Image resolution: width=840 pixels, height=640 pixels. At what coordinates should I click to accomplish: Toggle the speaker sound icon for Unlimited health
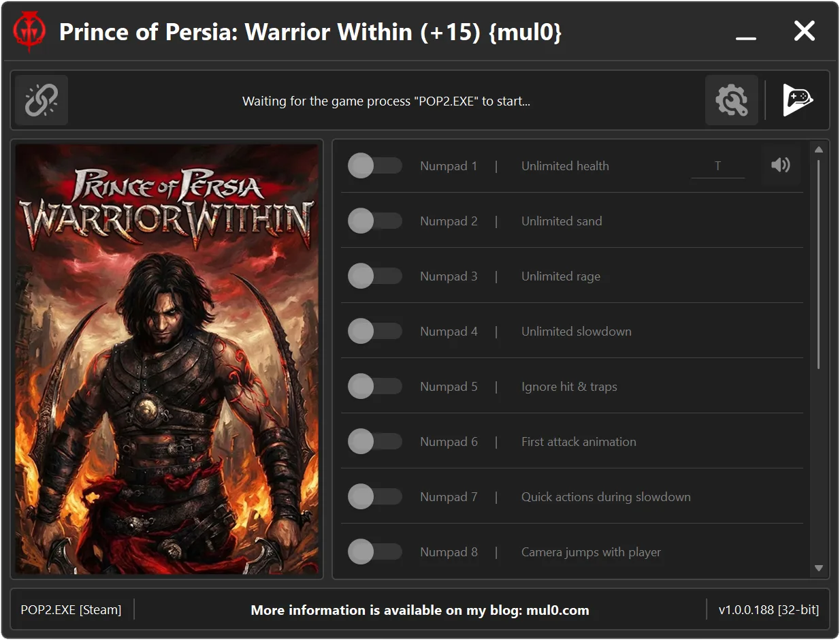pos(781,165)
